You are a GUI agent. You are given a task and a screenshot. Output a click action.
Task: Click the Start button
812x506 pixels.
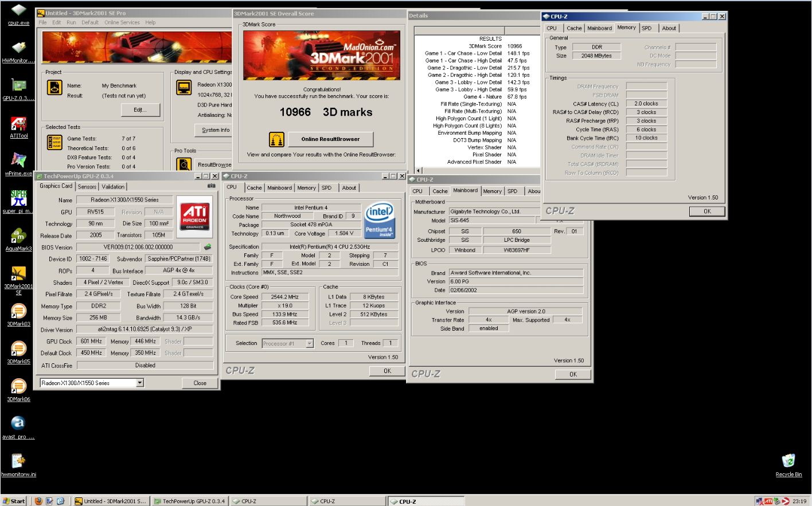coord(14,501)
